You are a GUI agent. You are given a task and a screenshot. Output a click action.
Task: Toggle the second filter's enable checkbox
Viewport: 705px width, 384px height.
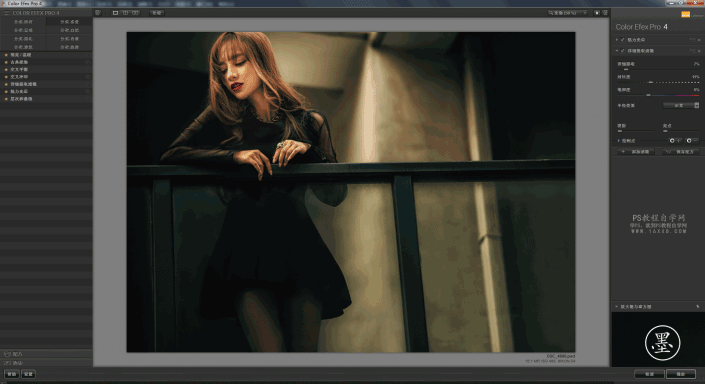pyautogui.click(x=623, y=51)
